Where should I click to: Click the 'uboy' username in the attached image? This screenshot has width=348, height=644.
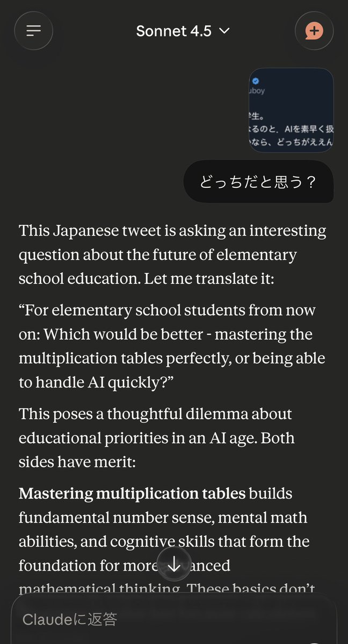(257, 91)
